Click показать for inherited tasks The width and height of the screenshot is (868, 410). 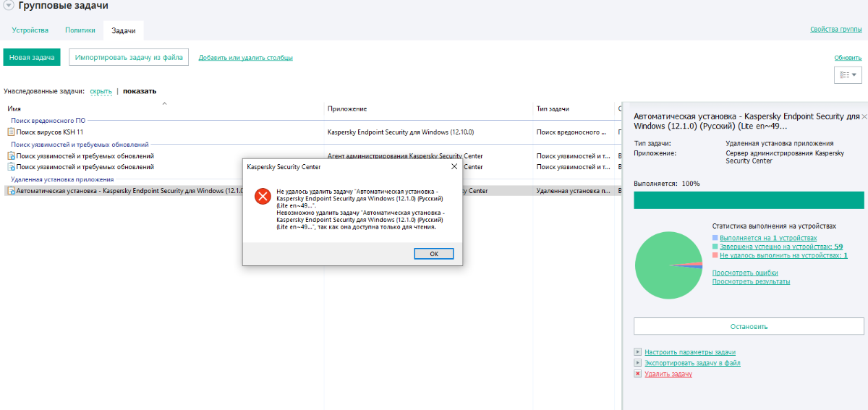tap(140, 91)
